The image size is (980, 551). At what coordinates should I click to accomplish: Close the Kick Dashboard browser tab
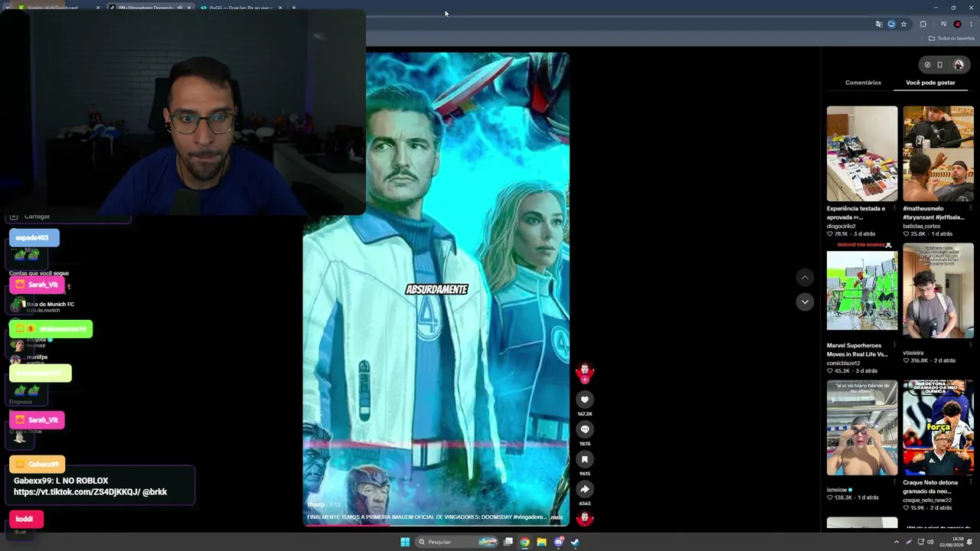tap(98, 8)
